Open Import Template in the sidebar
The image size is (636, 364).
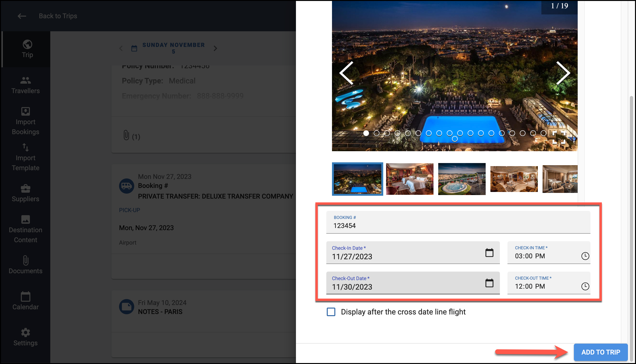[x=26, y=157]
